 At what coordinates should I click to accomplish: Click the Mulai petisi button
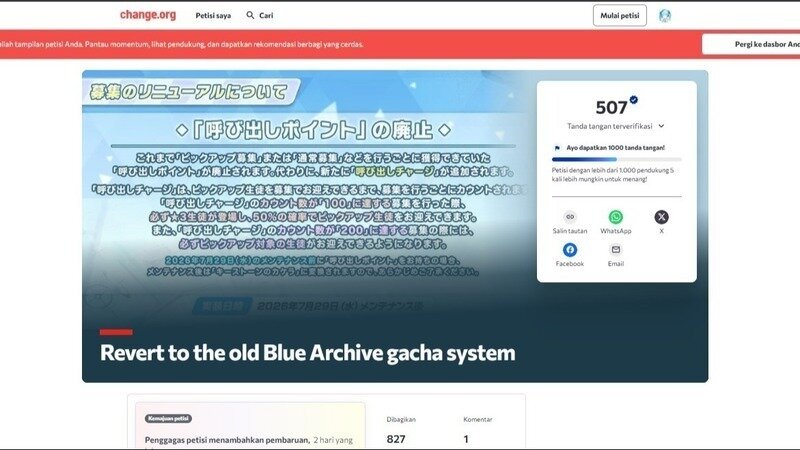tap(619, 15)
